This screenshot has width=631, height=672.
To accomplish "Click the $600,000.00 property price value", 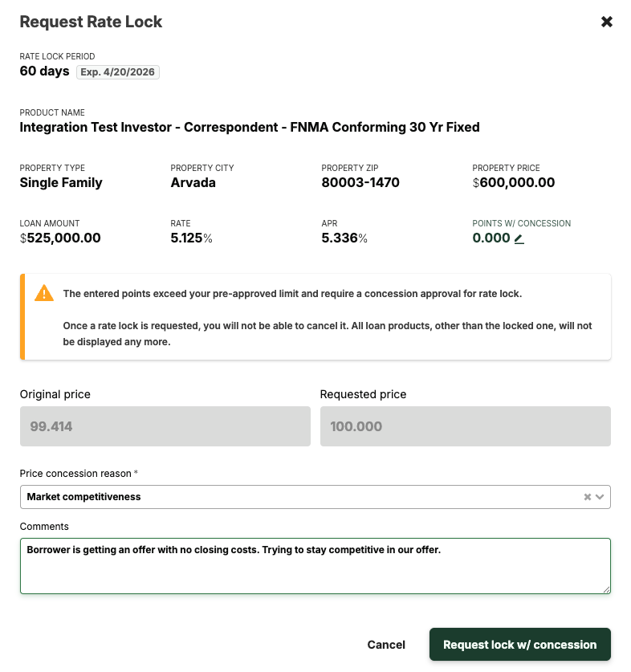I will pos(514,182).
